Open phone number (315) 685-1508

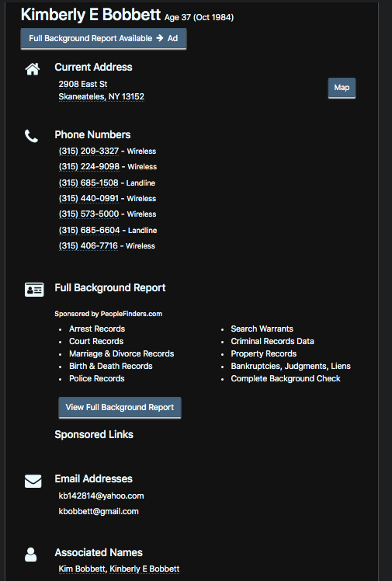(88, 183)
